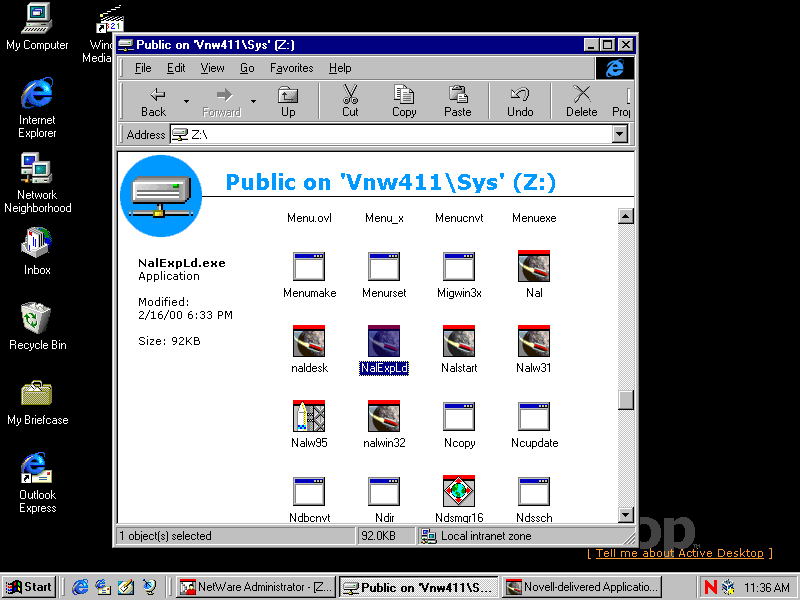This screenshot has height=600, width=800.
Task: Click the Address field showing Z:\
Action: pyautogui.click(x=391, y=135)
